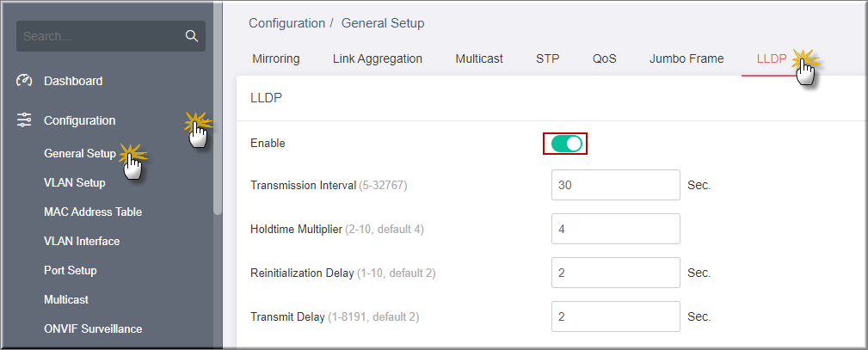This screenshot has height=350, width=868.
Task: Open the Mirroring tab
Action: (275, 58)
